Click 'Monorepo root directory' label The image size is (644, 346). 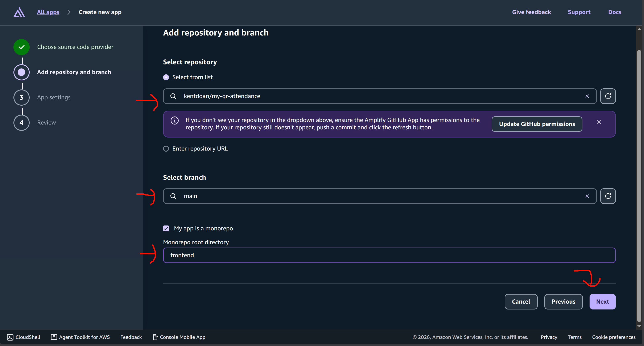(x=196, y=242)
